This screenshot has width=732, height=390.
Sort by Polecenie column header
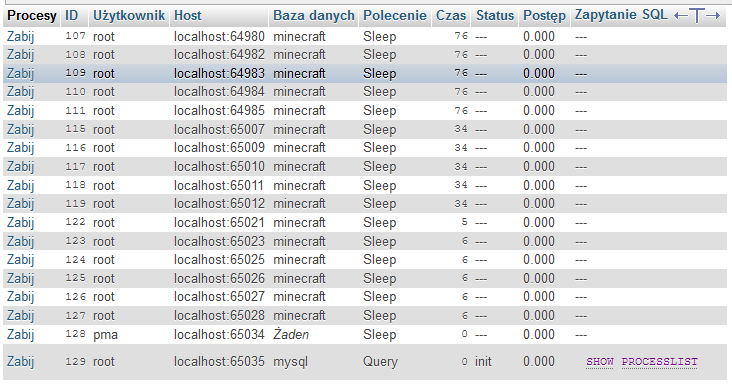click(395, 15)
